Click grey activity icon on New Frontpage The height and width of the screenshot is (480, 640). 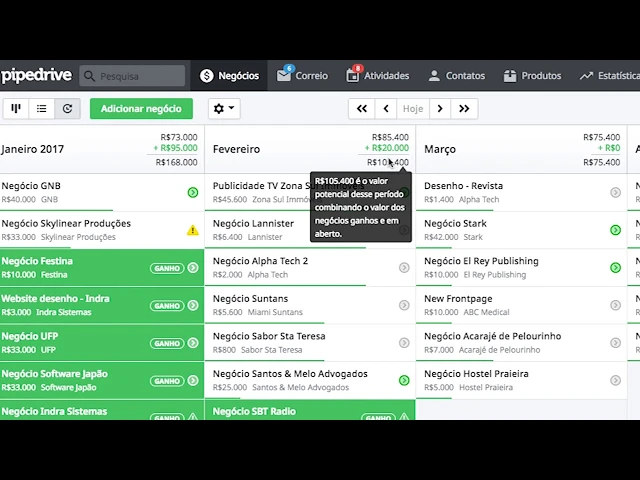click(x=616, y=305)
